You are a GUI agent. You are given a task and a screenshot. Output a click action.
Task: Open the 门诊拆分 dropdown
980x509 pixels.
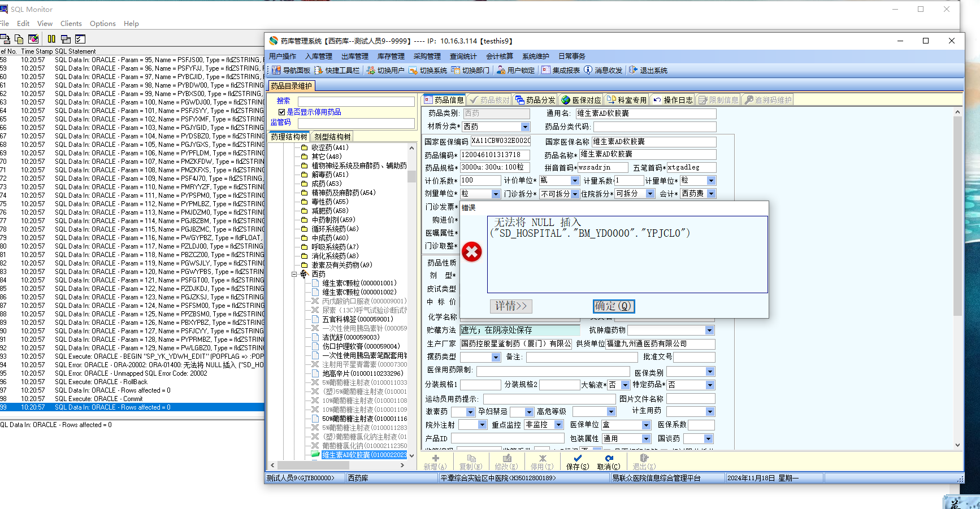[575, 194]
